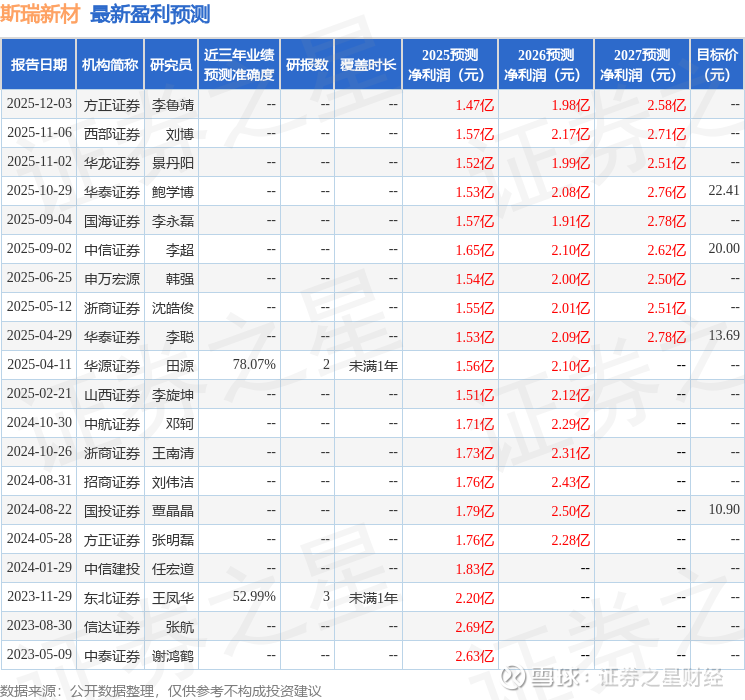The image size is (745, 700).
Task: Select analyst 王南清
Action: (x=173, y=453)
